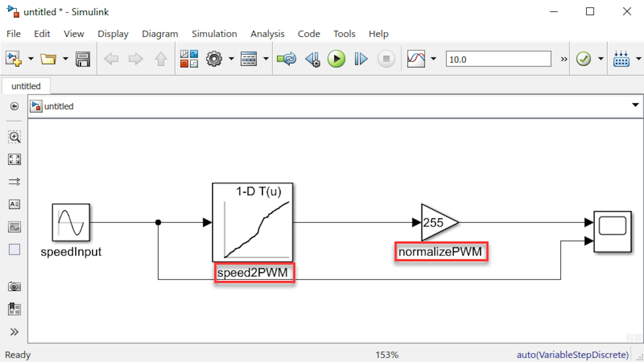Select the Scope block
The height and width of the screenshot is (362, 644).
pos(613,232)
